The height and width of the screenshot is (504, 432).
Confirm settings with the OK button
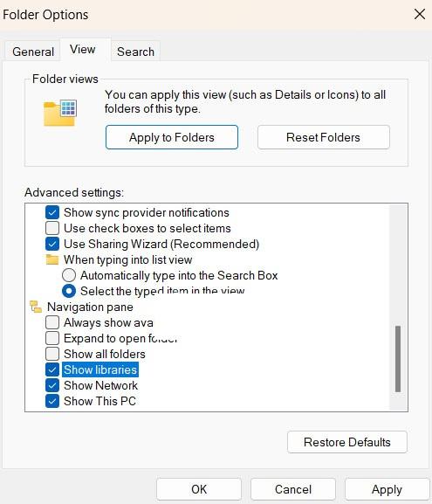pos(199,489)
